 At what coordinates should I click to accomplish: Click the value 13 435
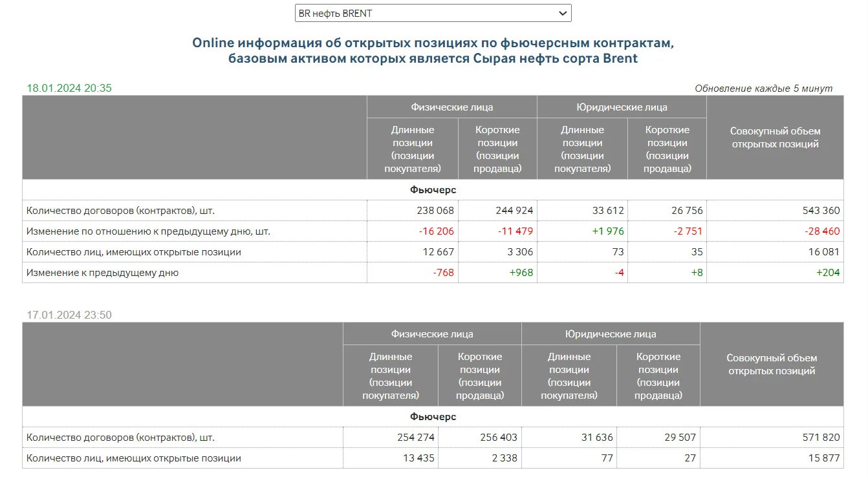point(418,458)
